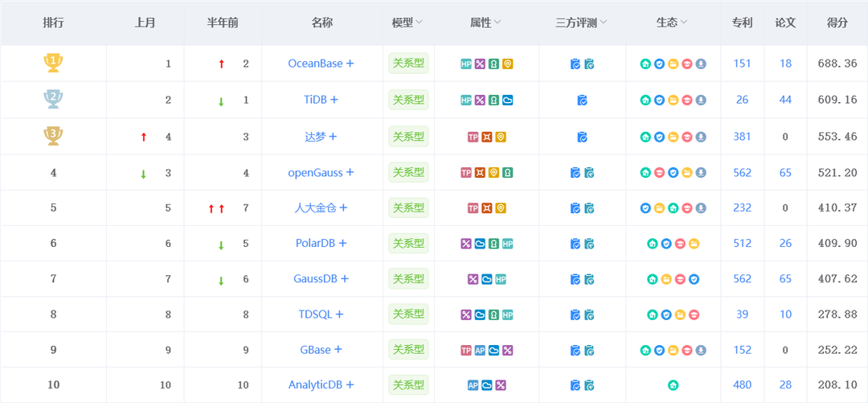Click the green keyhole icon in TiDB row

tap(493, 101)
